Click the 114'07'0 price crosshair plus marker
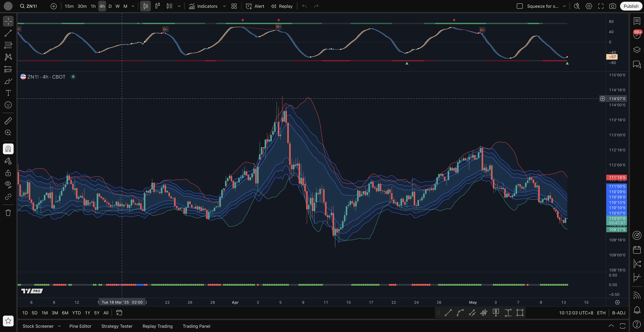 [x=603, y=98]
